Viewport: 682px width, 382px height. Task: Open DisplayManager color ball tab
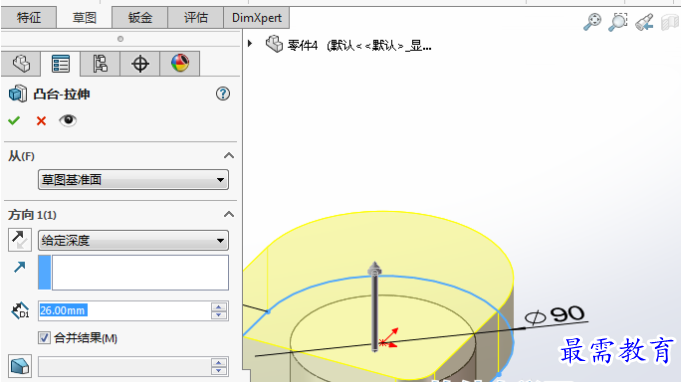(180, 64)
